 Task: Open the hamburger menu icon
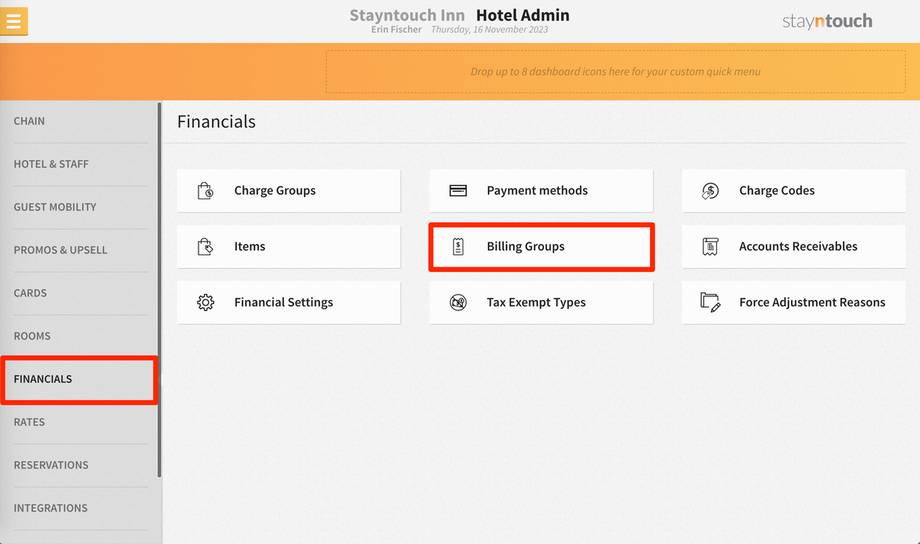pyautogui.click(x=13, y=21)
